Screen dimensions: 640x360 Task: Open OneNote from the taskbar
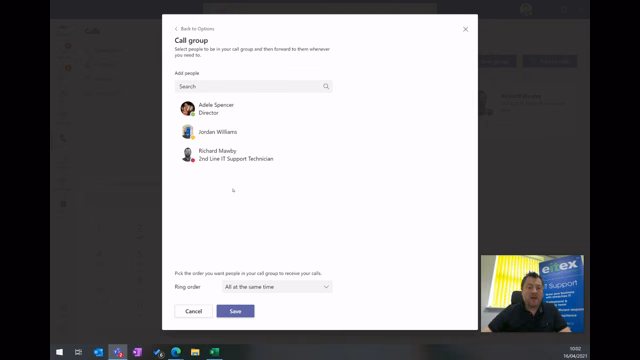click(x=137, y=352)
